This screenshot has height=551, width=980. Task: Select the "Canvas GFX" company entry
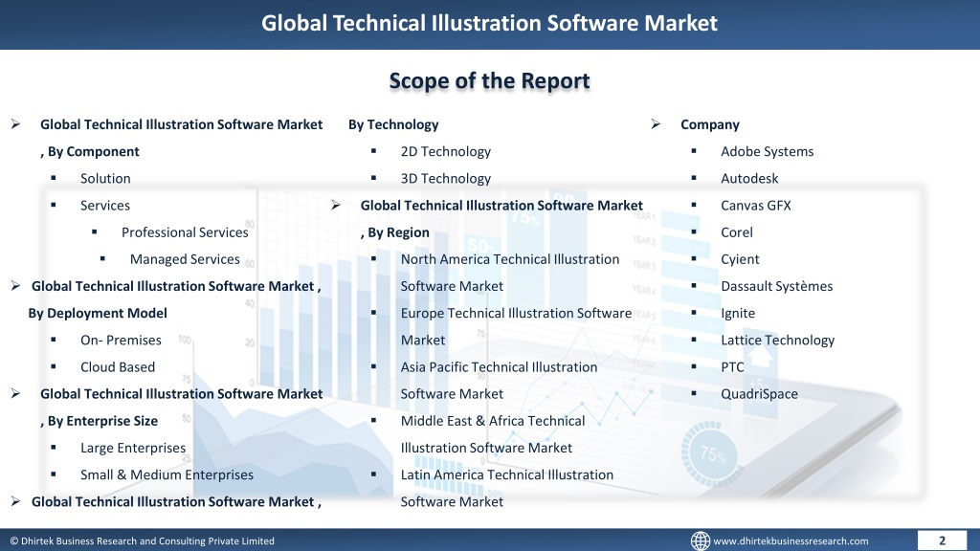[756, 206]
